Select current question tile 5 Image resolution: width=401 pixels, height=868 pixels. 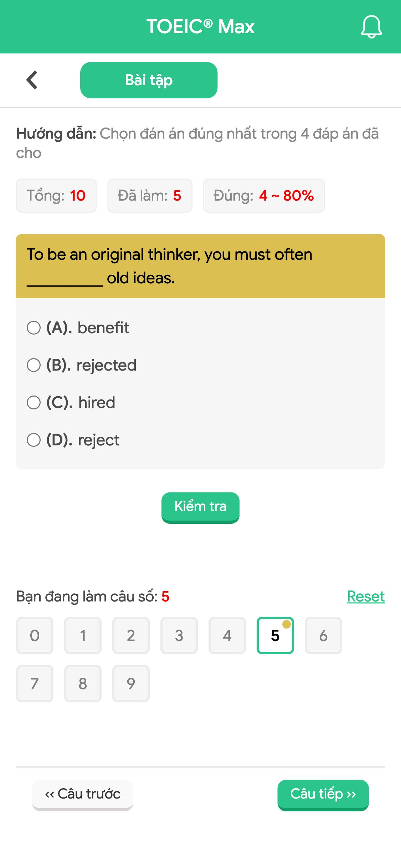pos(275,635)
